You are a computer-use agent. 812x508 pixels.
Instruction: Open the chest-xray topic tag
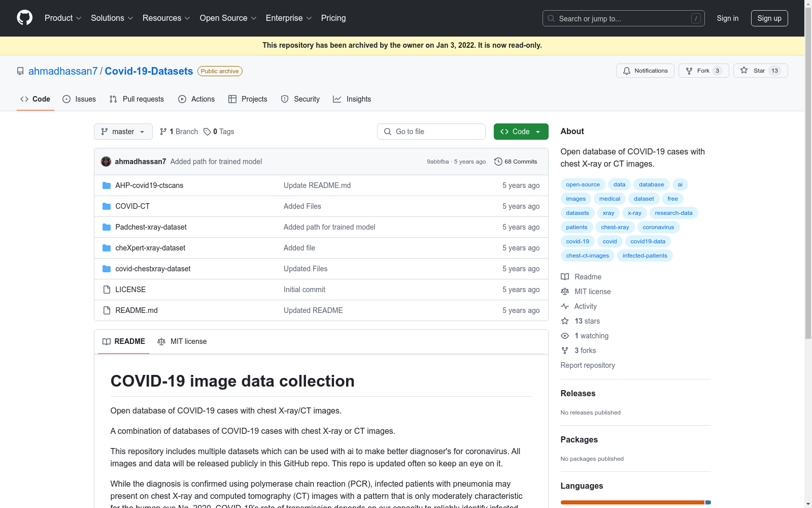tap(615, 227)
